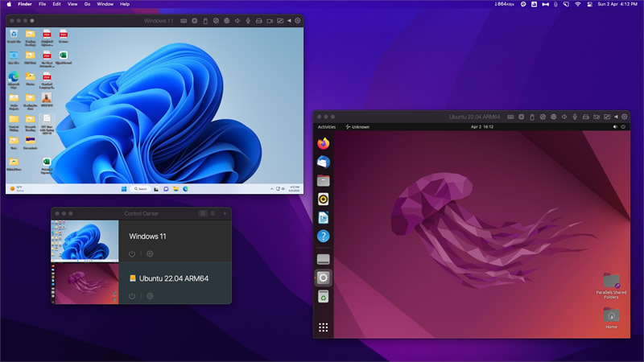
Task: Open Home folder on Ubuntu desktop
Action: (611, 318)
